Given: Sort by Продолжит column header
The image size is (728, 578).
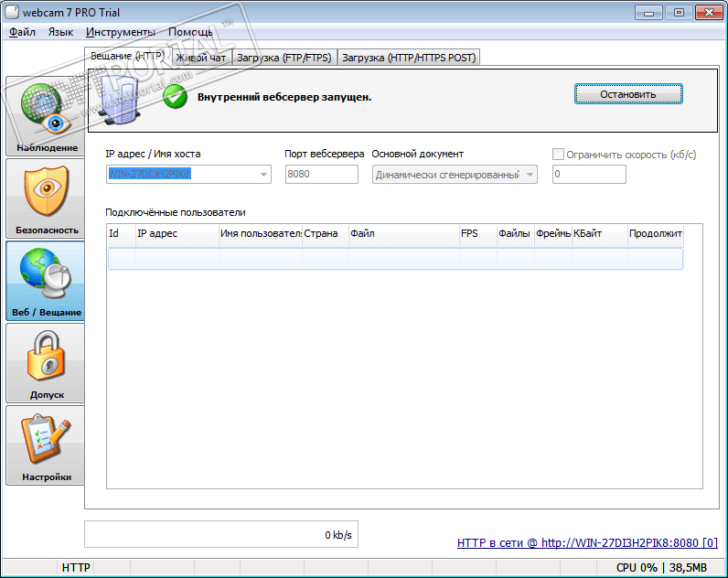Looking at the screenshot, I should [x=655, y=233].
